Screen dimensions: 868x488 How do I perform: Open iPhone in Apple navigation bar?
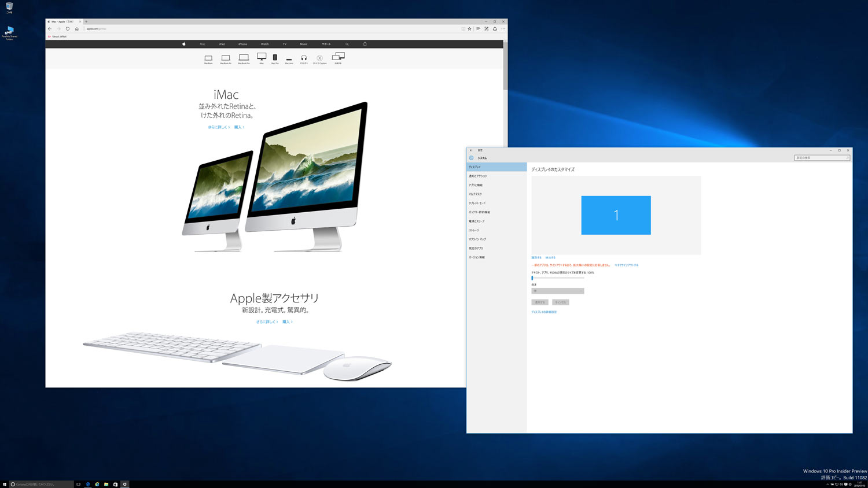click(242, 44)
